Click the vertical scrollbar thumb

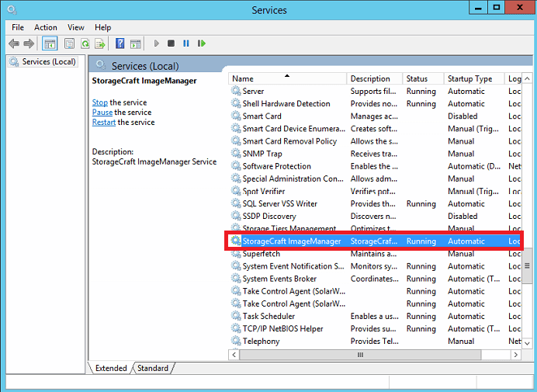point(527,265)
